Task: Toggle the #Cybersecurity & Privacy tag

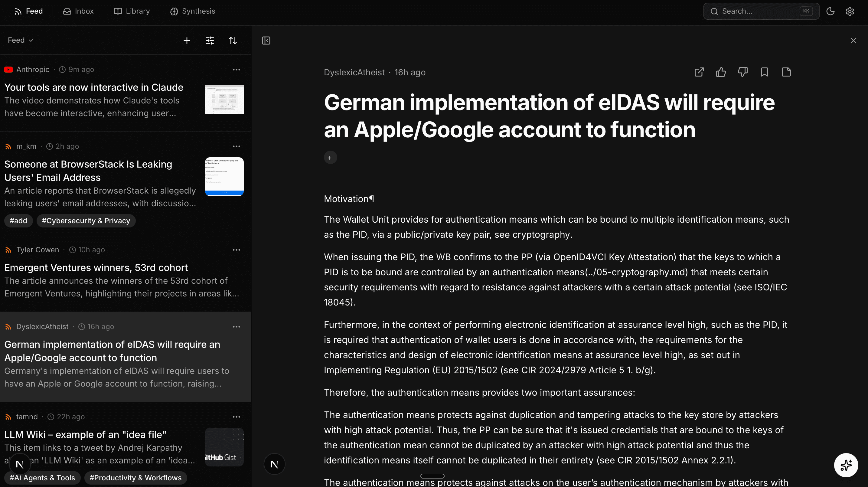Action: [86, 221]
